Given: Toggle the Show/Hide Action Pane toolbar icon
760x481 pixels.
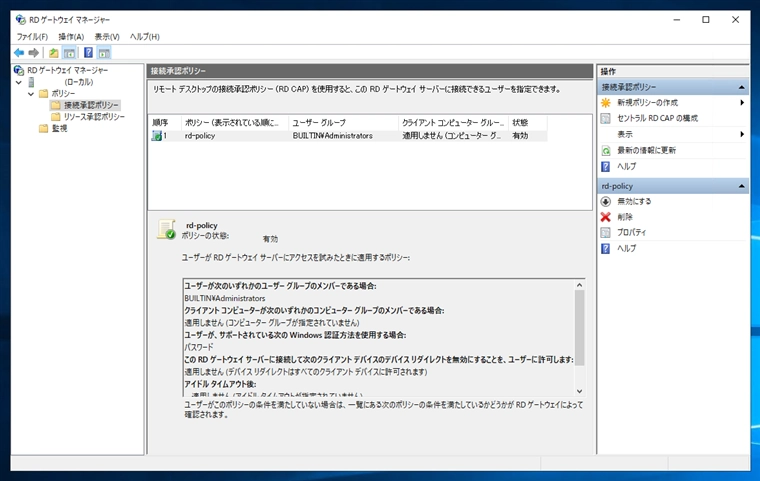Looking at the screenshot, I should click(x=104, y=52).
